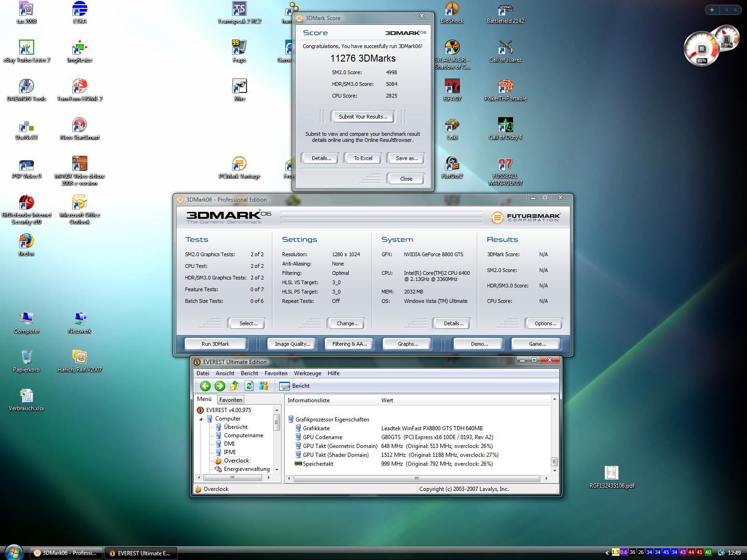The image size is (747, 560).
Task: Click the down arrow of the EVEREST list's vertical scrollbar
Action: click(555, 470)
